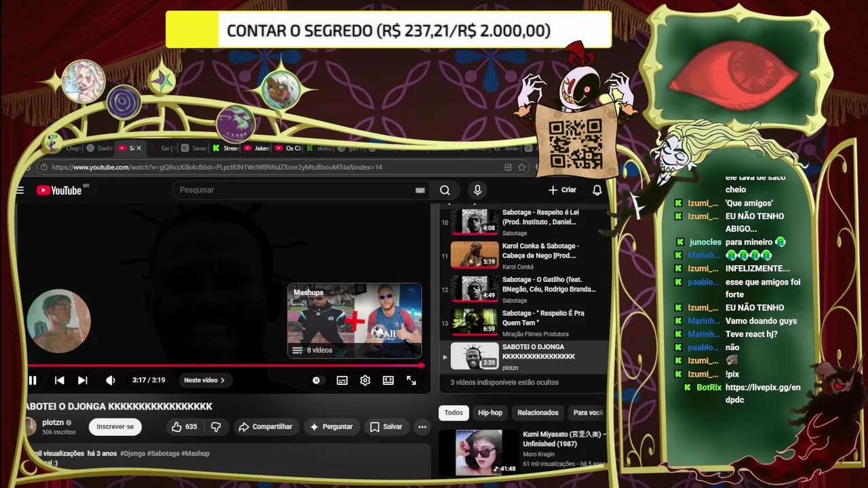Screen dimensions: 868x488
Task: Open the Compartilhar share dialog
Action: click(265, 427)
